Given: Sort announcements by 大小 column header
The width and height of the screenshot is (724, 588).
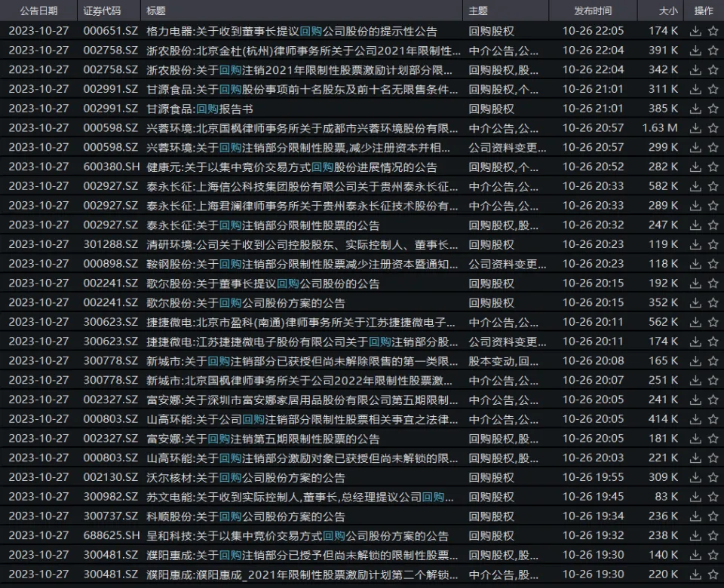Looking at the screenshot, I should 668,11.
